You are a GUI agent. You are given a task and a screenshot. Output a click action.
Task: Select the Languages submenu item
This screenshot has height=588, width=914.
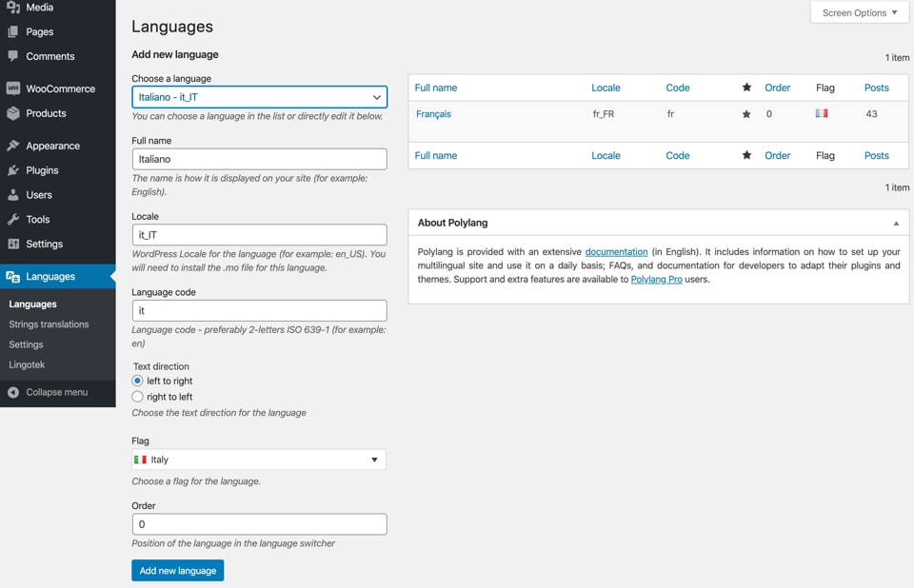pos(32,304)
